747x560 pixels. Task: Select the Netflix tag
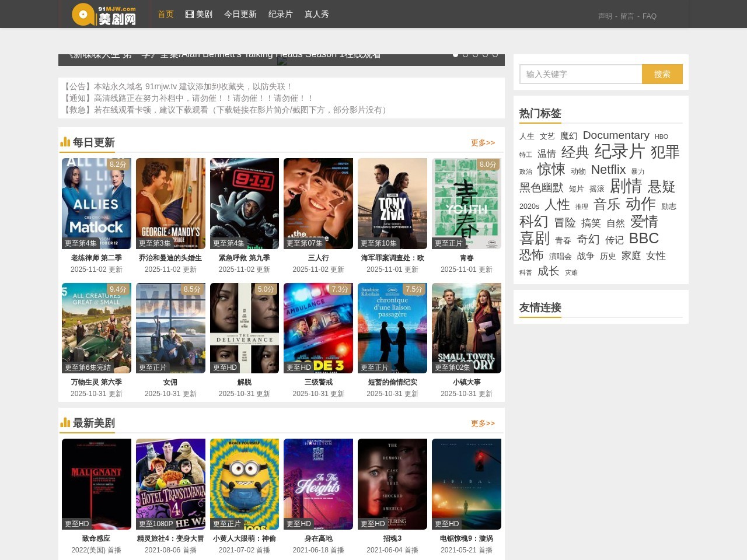click(x=608, y=170)
